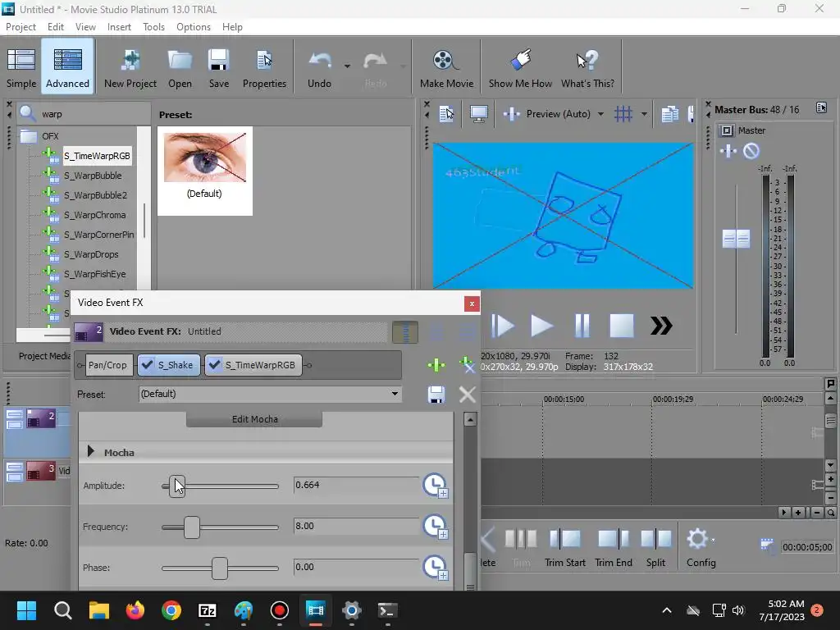Select S_WarpBubble effect in list

[x=93, y=176]
